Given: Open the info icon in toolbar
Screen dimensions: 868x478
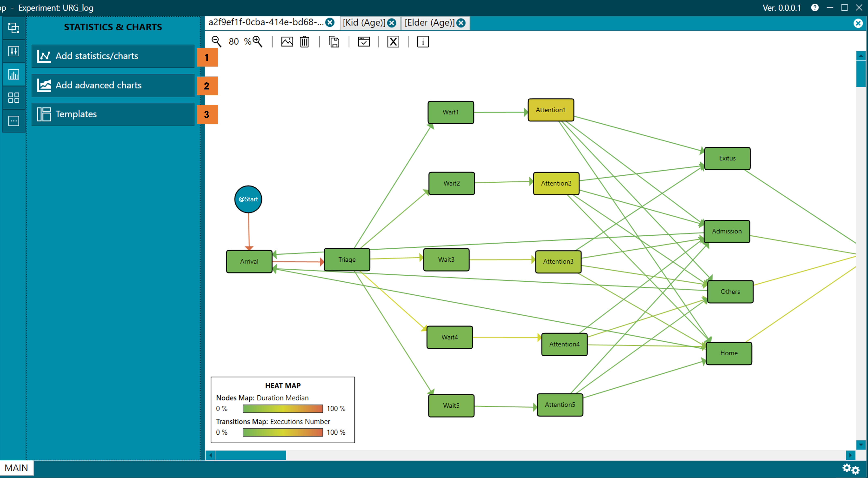Looking at the screenshot, I should (423, 42).
